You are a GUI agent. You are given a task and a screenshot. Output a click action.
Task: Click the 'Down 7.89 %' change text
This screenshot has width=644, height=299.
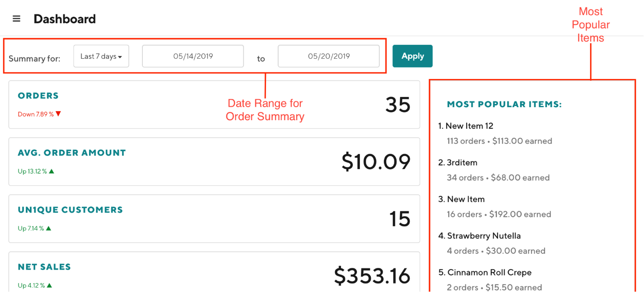click(36, 114)
